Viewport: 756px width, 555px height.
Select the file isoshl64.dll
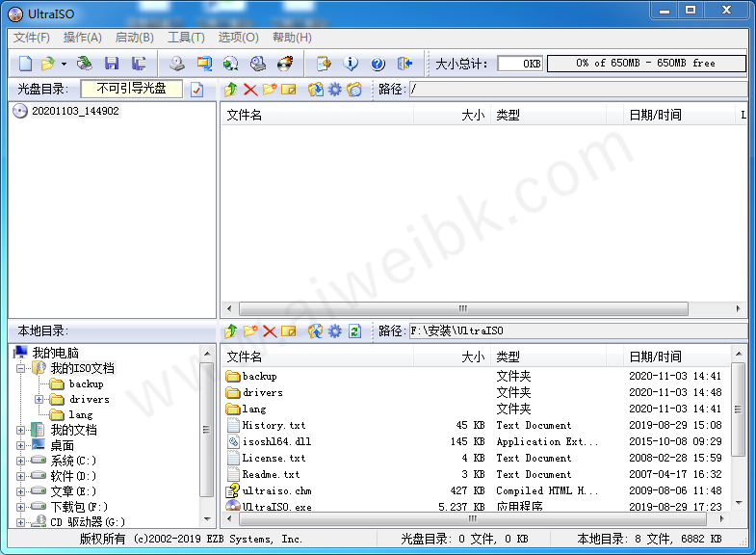276,441
